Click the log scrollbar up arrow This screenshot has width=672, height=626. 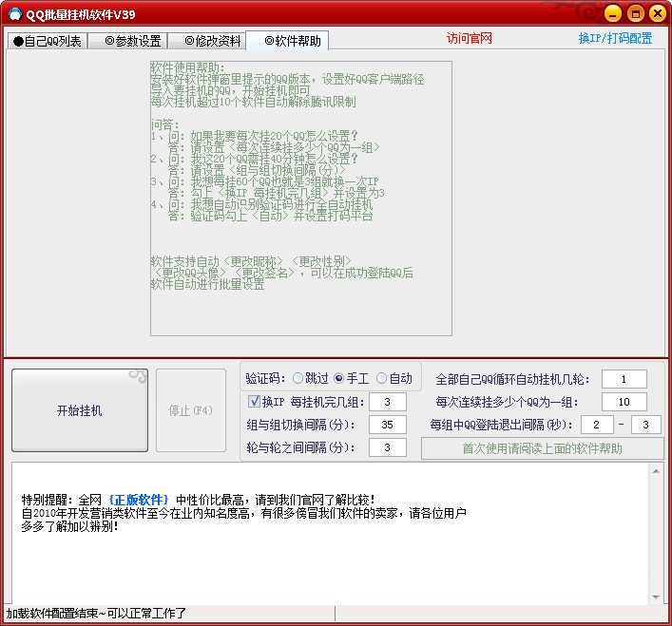656,471
